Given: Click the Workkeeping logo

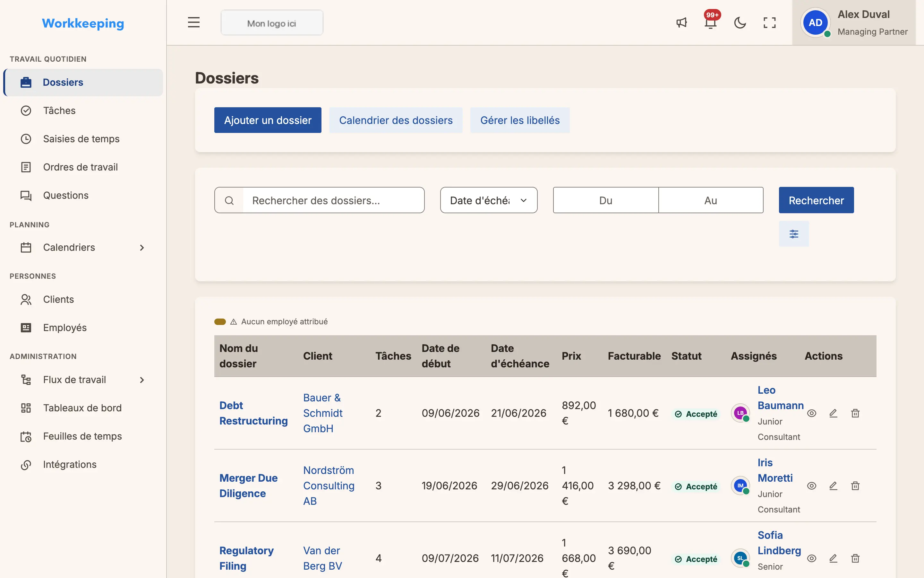Looking at the screenshot, I should [x=83, y=23].
